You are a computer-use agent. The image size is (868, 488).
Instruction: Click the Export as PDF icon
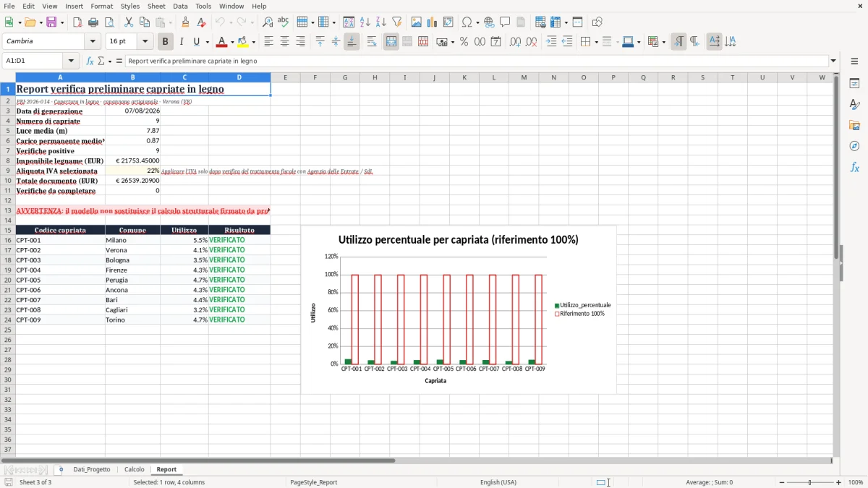coord(77,22)
